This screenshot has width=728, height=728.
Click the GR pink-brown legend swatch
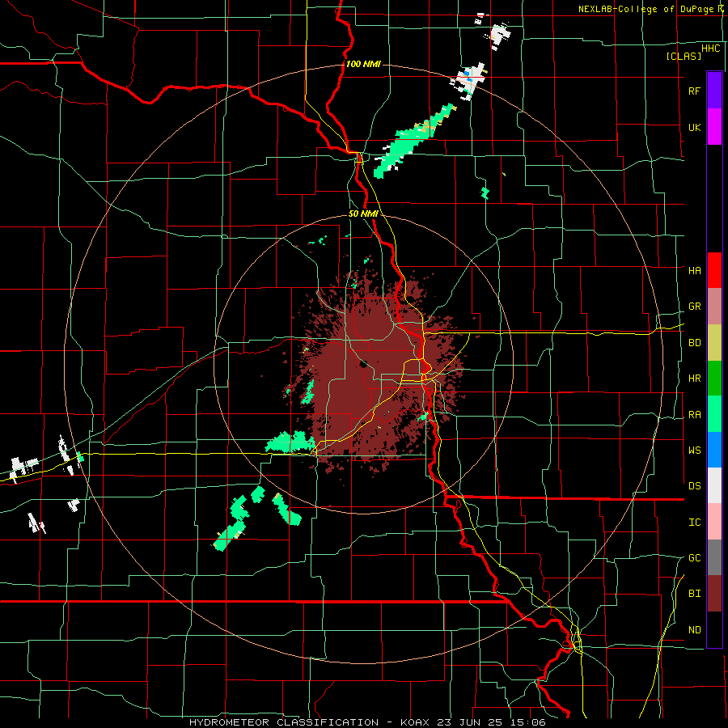tap(714, 307)
